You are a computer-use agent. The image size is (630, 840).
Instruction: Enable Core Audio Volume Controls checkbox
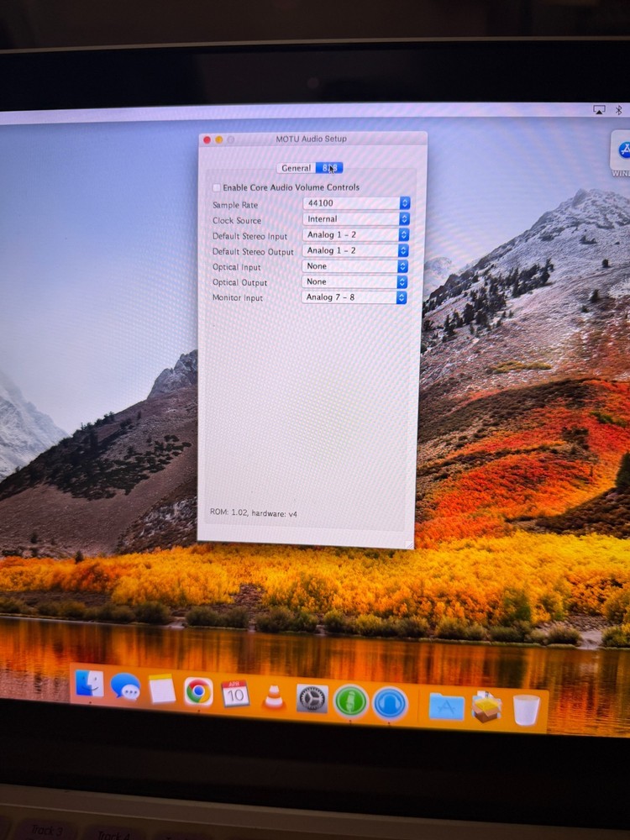(x=217, y=187)
